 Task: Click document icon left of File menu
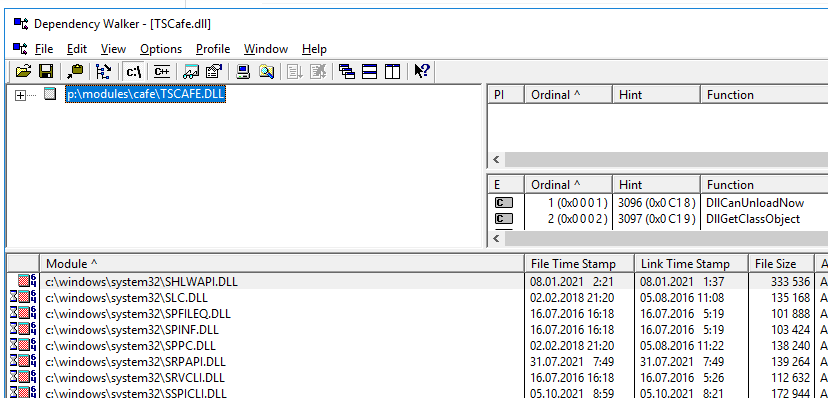tap(20, 49)
